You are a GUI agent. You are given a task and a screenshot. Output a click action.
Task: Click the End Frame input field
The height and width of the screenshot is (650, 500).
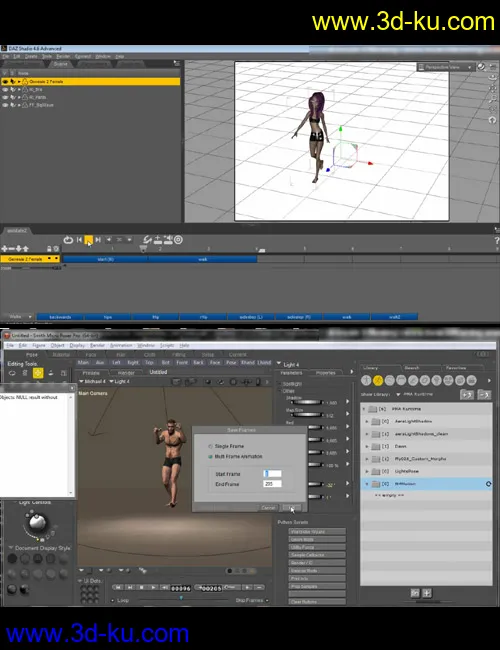click(x=272, y=484)
